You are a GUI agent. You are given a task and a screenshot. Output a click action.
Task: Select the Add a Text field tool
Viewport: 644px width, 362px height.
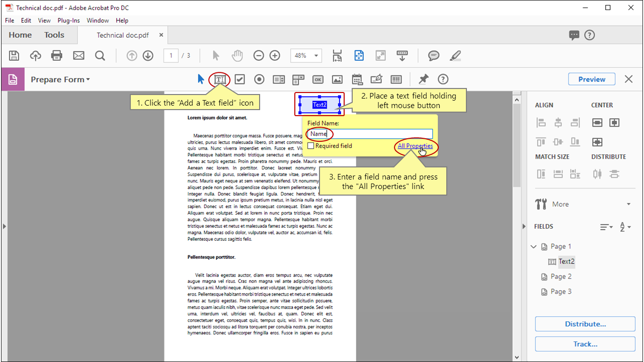coord(219,79)
